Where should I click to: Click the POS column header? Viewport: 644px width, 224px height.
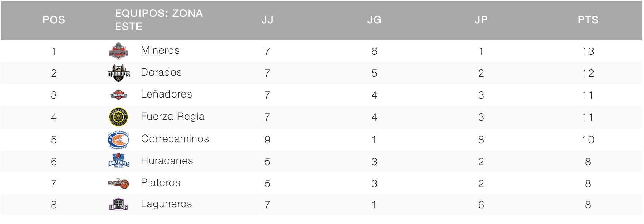(x=54, y=20)
